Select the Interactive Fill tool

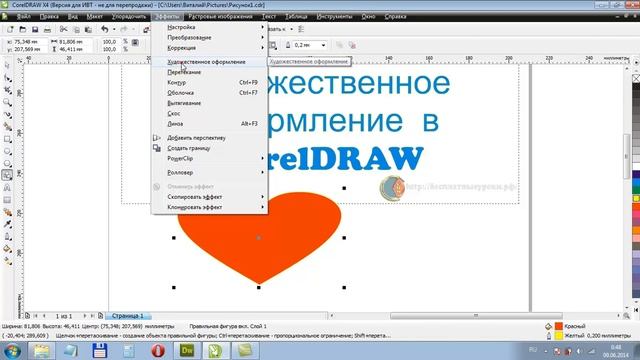7,261
